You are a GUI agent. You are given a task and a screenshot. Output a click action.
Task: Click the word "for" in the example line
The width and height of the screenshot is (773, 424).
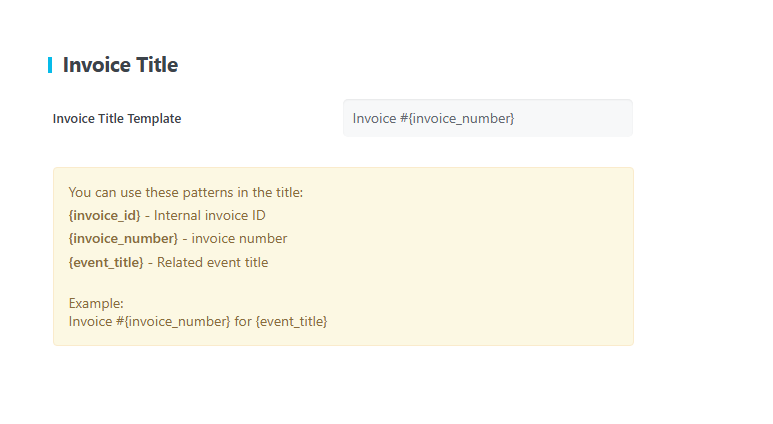(x=243, y=322)
